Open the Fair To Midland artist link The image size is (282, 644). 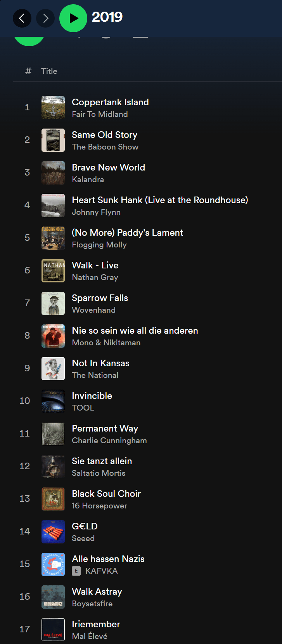[100, 114]
